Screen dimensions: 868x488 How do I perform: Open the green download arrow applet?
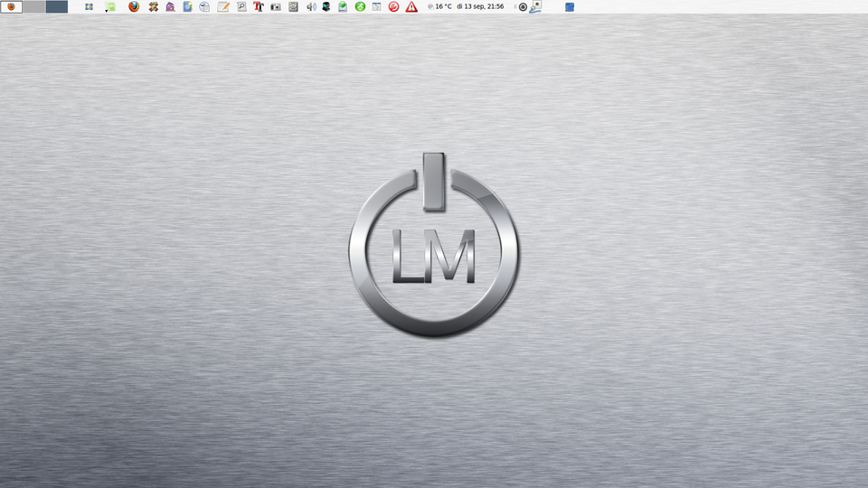tap(343, 6)
